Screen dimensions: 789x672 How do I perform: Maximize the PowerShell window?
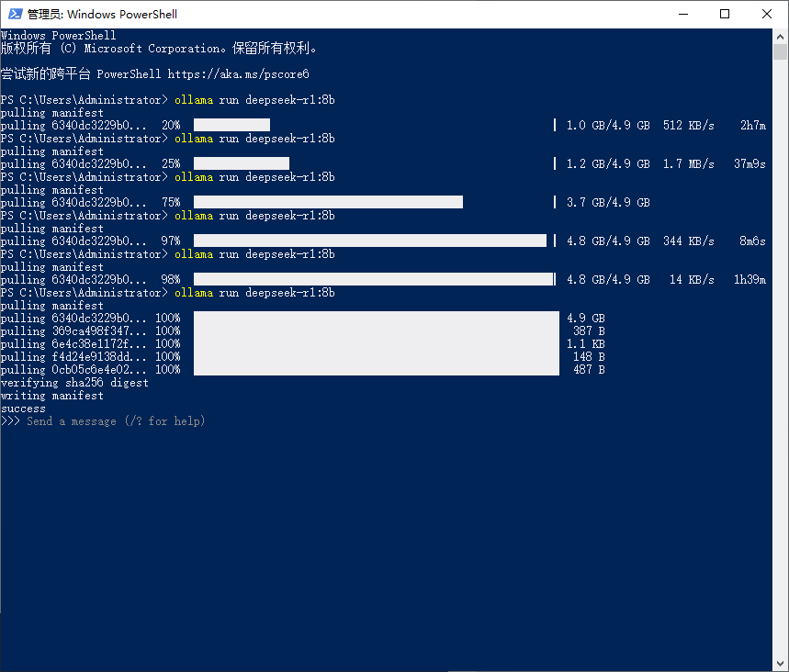coord(725,14)
